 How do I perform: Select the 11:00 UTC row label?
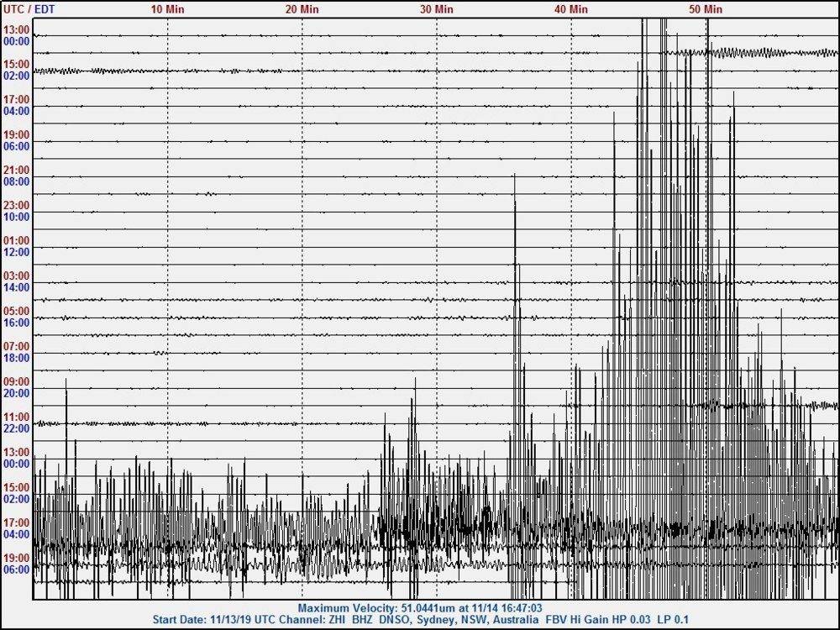pyautogui.click(x=17, y=417)
